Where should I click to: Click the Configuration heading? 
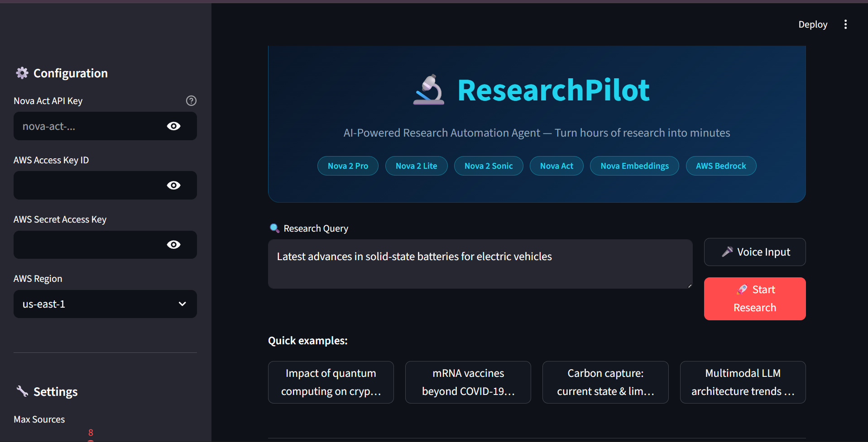coord(71,73)
